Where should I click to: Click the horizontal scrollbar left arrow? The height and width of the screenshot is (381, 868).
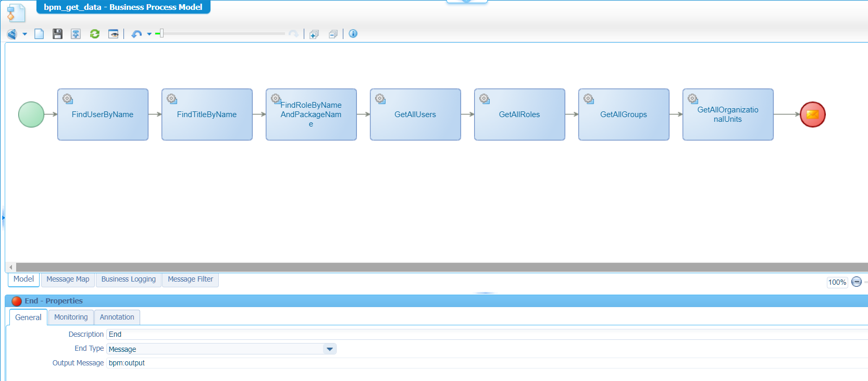point(11,267)
